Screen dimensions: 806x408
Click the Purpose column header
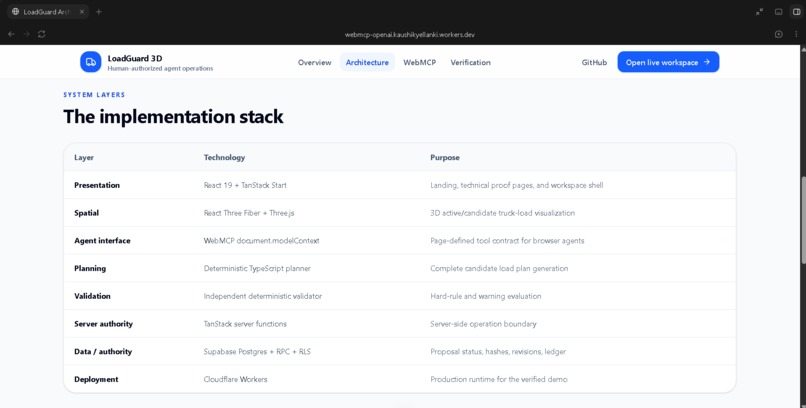(445, 157)
